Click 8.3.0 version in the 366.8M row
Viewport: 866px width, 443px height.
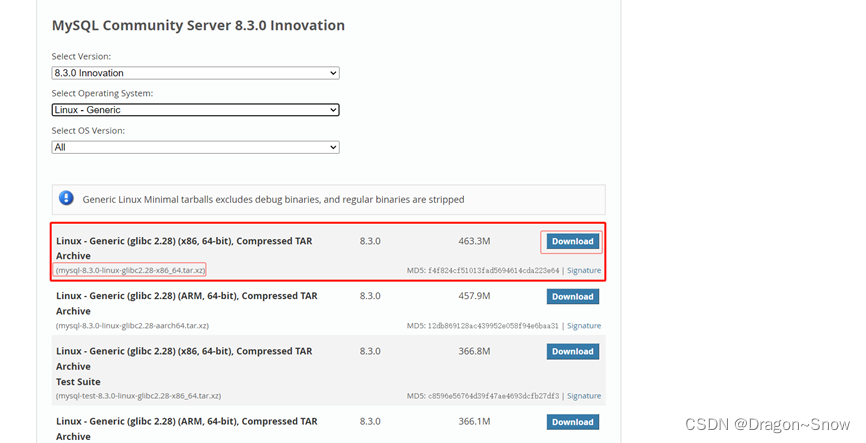[370, 351]
